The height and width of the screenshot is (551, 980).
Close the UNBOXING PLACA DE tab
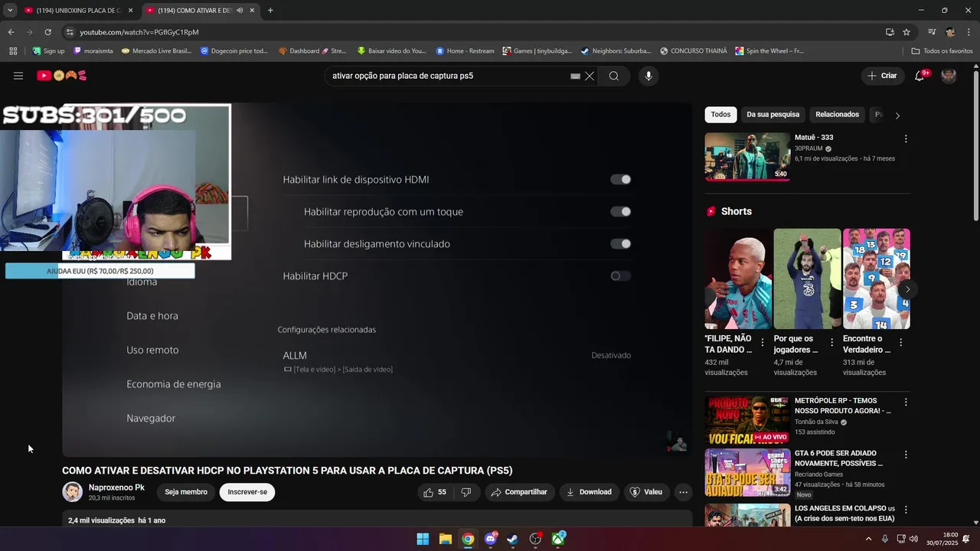130,10
